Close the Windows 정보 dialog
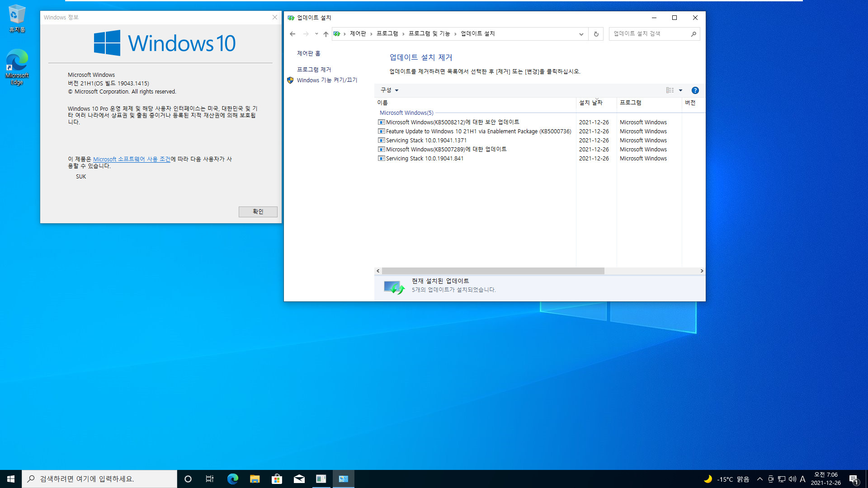Viewport: 868px width, 488px height. click(x=274, y=18)
